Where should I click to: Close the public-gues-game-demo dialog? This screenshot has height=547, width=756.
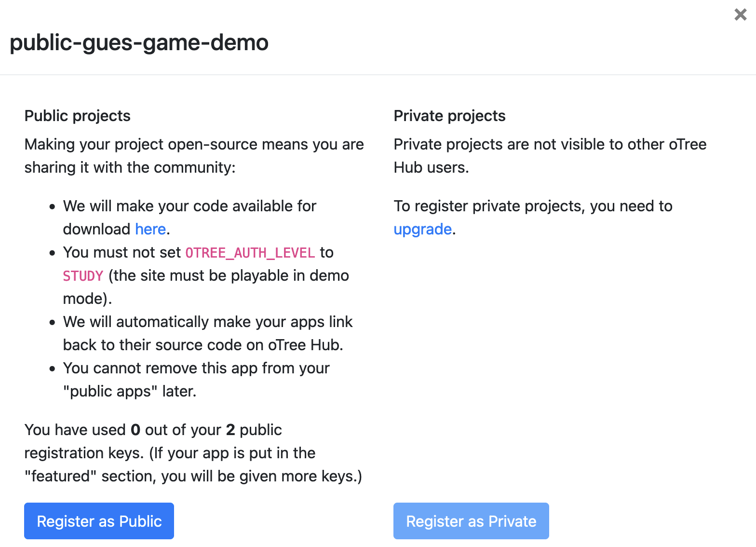pyautogui.click(x=741, y=15)
